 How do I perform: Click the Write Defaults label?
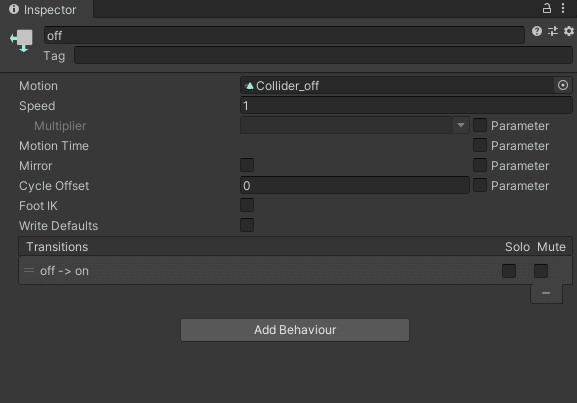(59, 226)
